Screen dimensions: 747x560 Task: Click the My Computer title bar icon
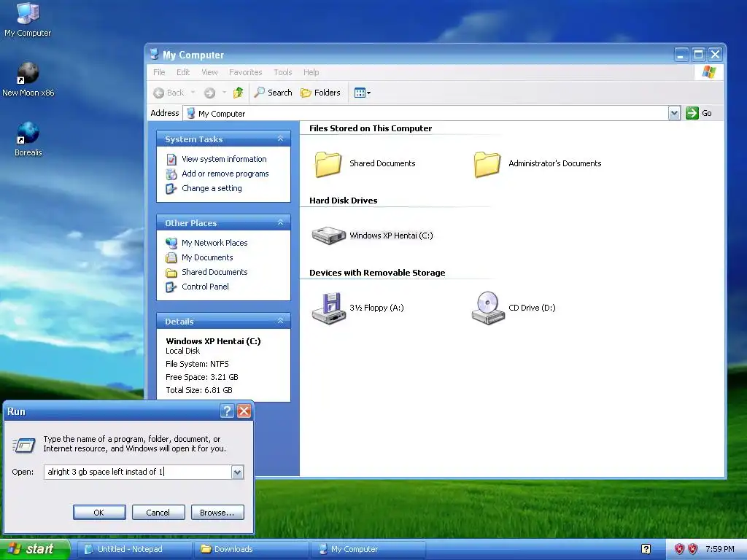(x=155, y=54)
